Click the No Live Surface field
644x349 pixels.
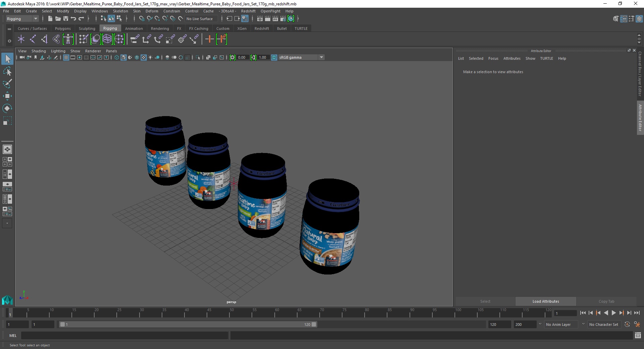click(201, 19)
